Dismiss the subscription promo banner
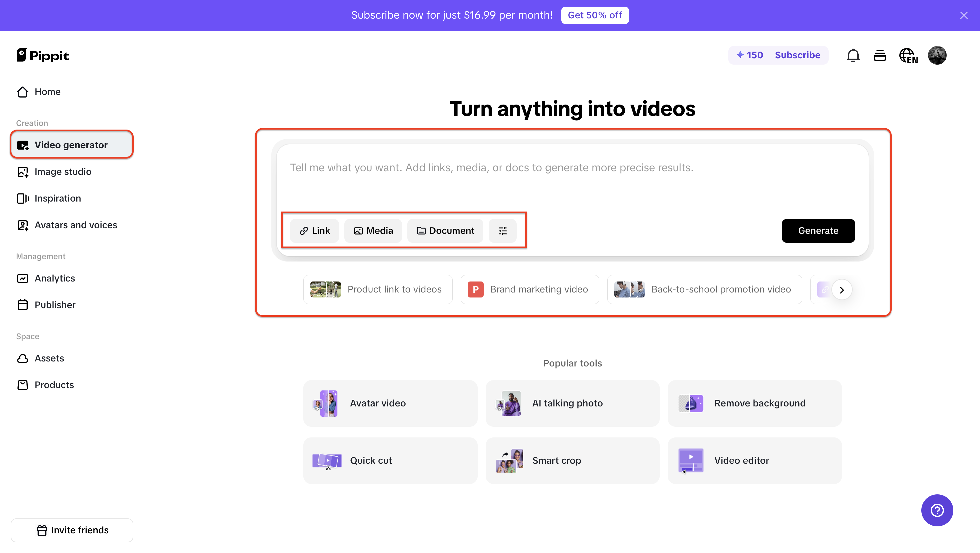Viewport: 980px width, 553px height. point(964,15)
